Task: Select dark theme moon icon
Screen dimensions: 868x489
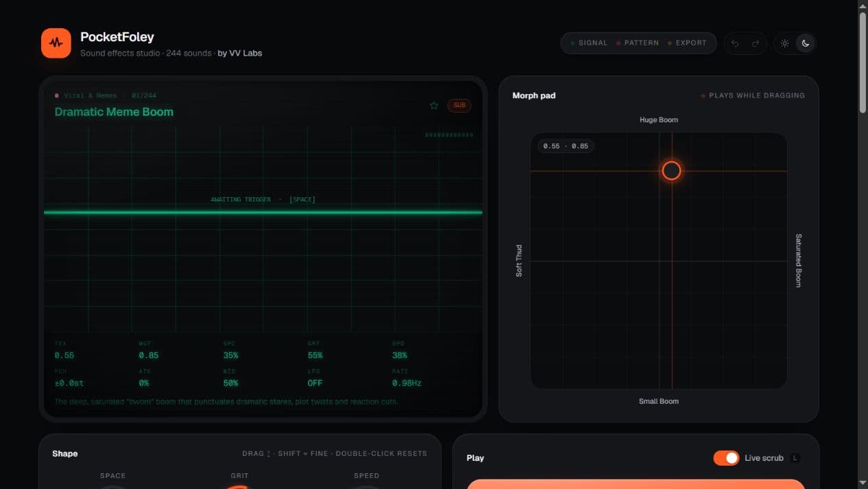Action: click(x=806, y=43)
